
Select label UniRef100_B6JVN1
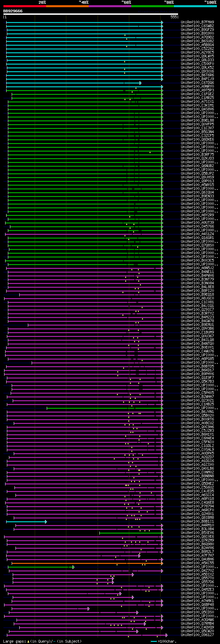coord(197,412)
